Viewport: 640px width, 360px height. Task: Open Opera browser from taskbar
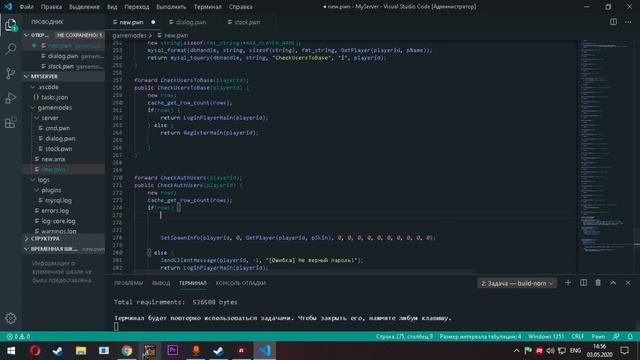click(x=35, y=351)
